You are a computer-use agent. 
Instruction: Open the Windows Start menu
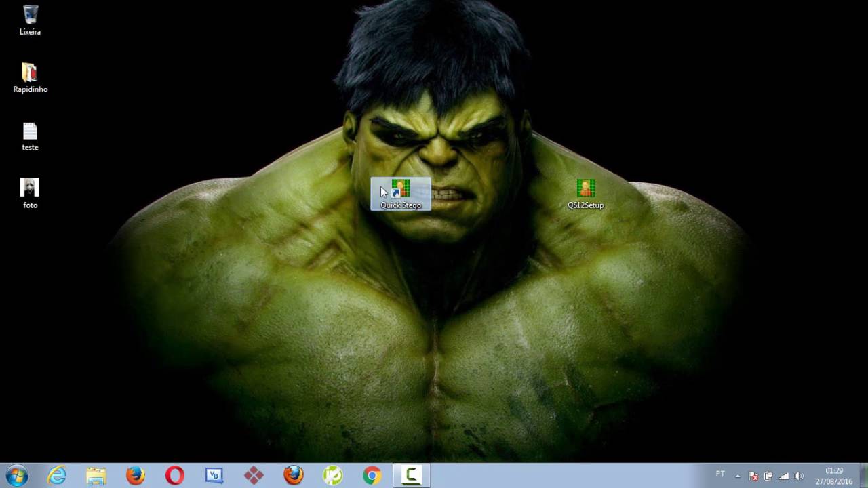click(x=17, y=476)
